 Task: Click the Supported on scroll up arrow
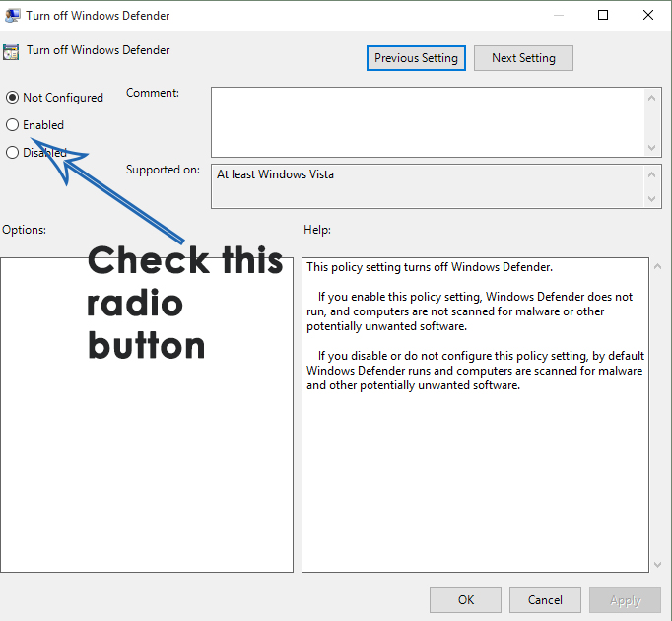[651, 174]
